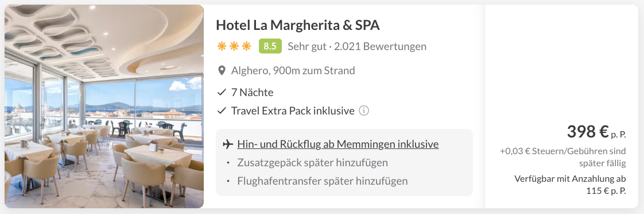Click the checkmark next to 7 Nächte

pyautogui.click(x=222, y=92)
